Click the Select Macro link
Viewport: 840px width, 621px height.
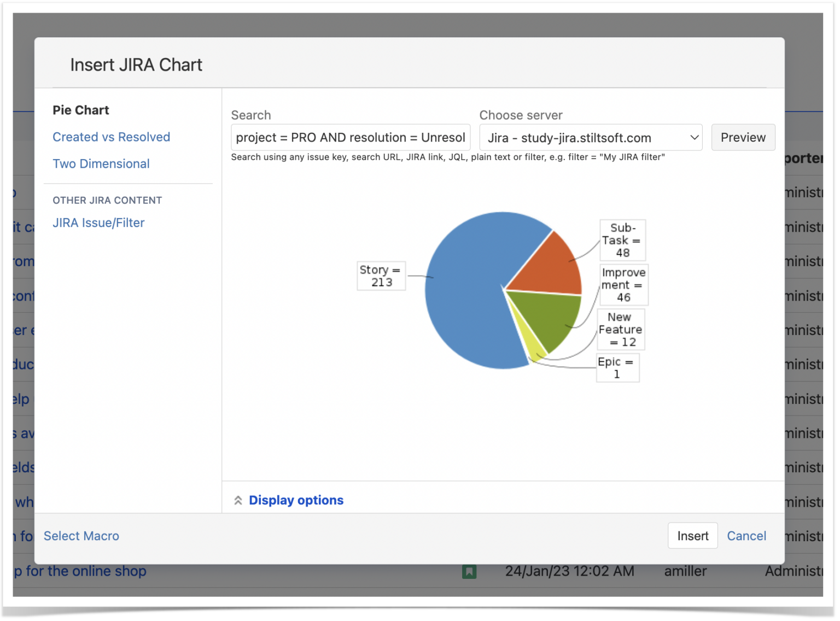coord(81,536)
